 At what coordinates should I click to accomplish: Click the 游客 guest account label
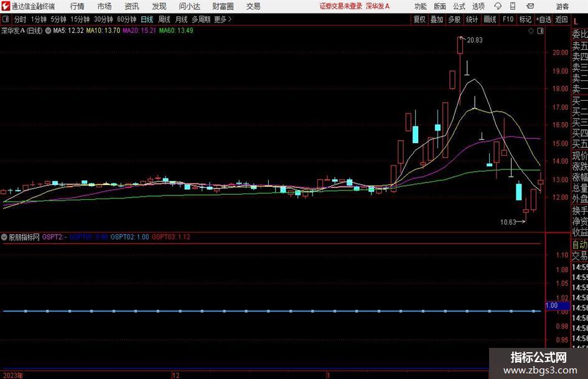(x=562, y=6)
